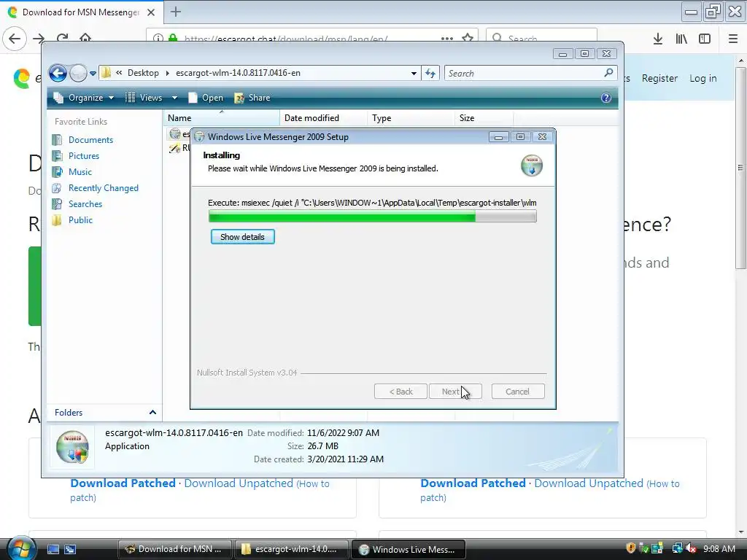Click the security shield tray icon

click(630, 548)
